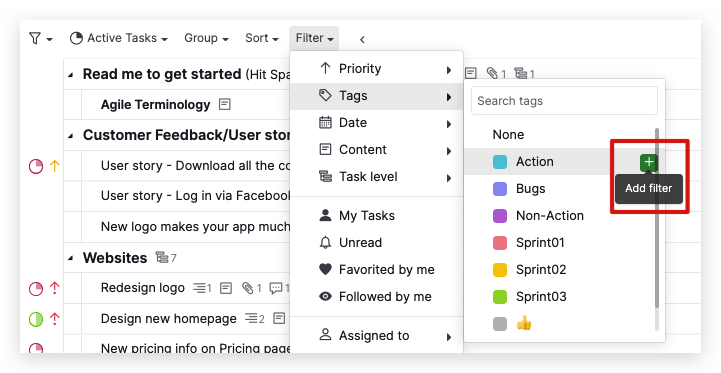Open the Sort dropdown
The image size is (721, 373).
262,38
